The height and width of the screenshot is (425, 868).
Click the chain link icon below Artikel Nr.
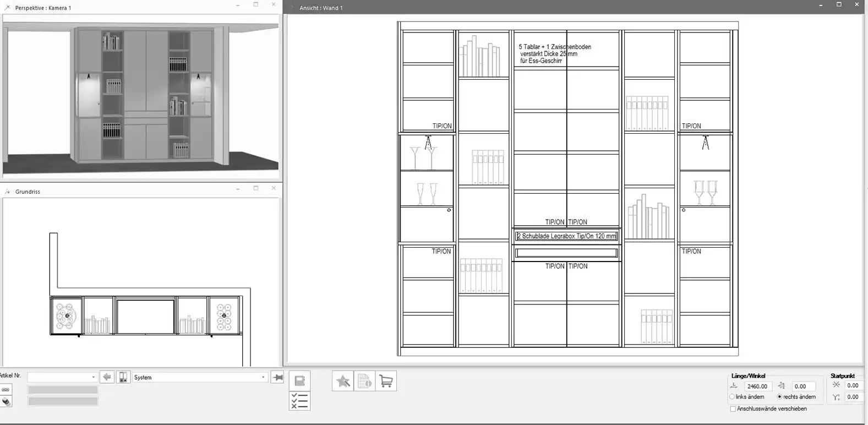pos(6,389)
